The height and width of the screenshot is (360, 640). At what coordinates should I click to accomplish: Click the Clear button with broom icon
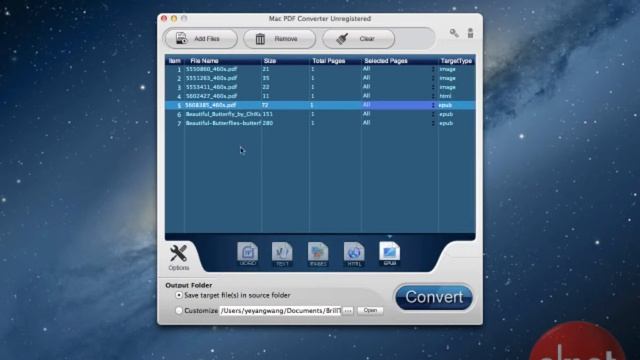coord(359,39)
